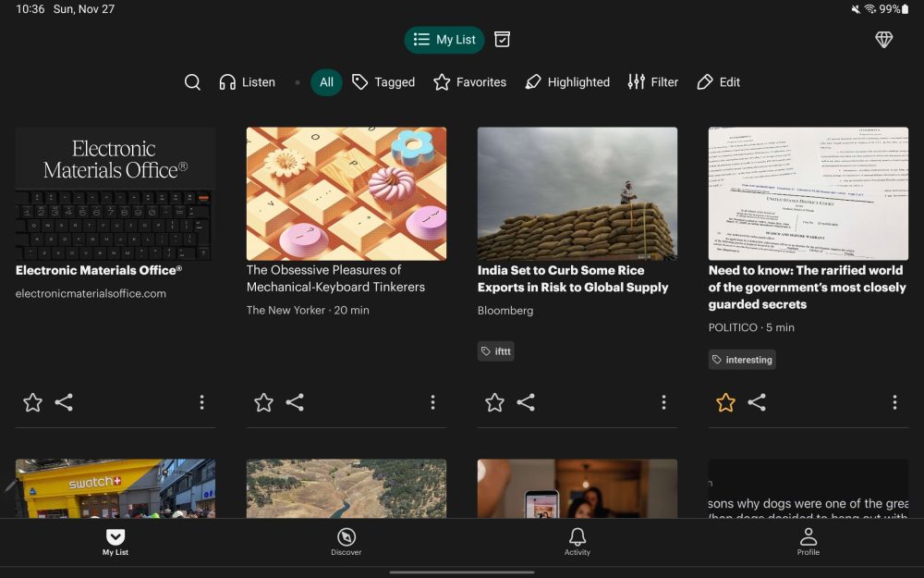Viewport: 924px width, 578px height.
Task: Open the search magnifier icon
Action: [x=192, y=82]
